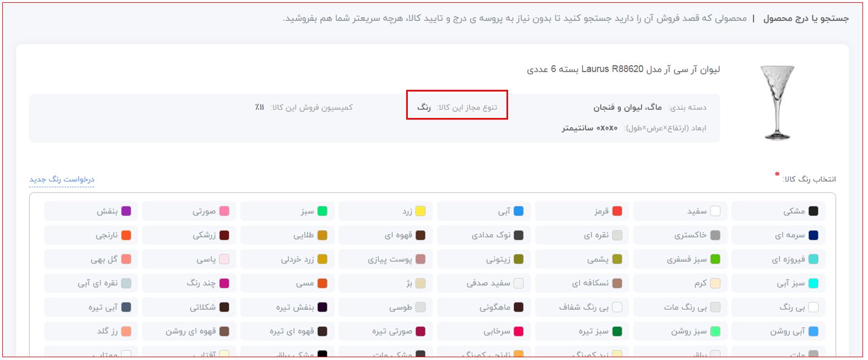Select the 'نارنجی' orange color option
868x360 pixels.
pyautogui.click(x=91, y=235)
